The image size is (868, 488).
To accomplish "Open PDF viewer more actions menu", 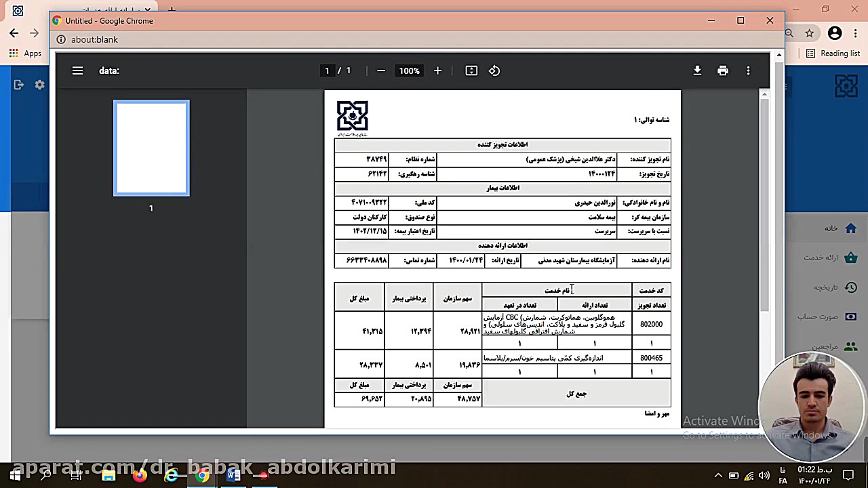I will 748,70.
